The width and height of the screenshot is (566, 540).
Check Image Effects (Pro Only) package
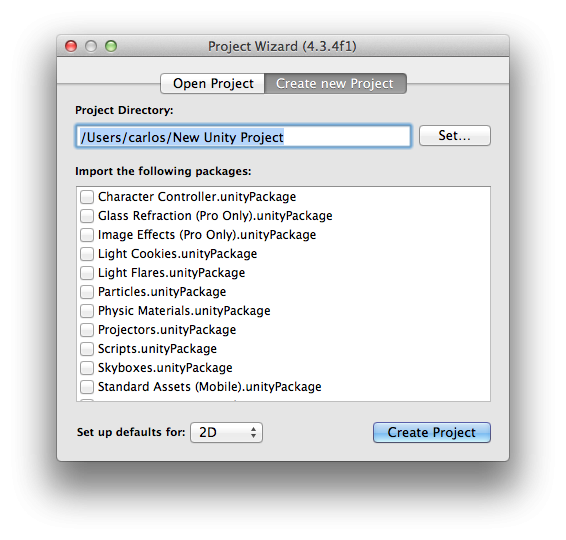(x=87, y=235)
